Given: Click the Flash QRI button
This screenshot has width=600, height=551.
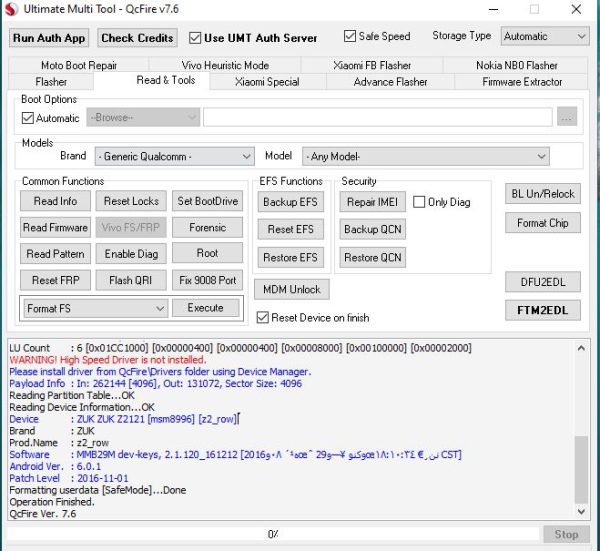Looking at the screenshot, I should 131,280.
